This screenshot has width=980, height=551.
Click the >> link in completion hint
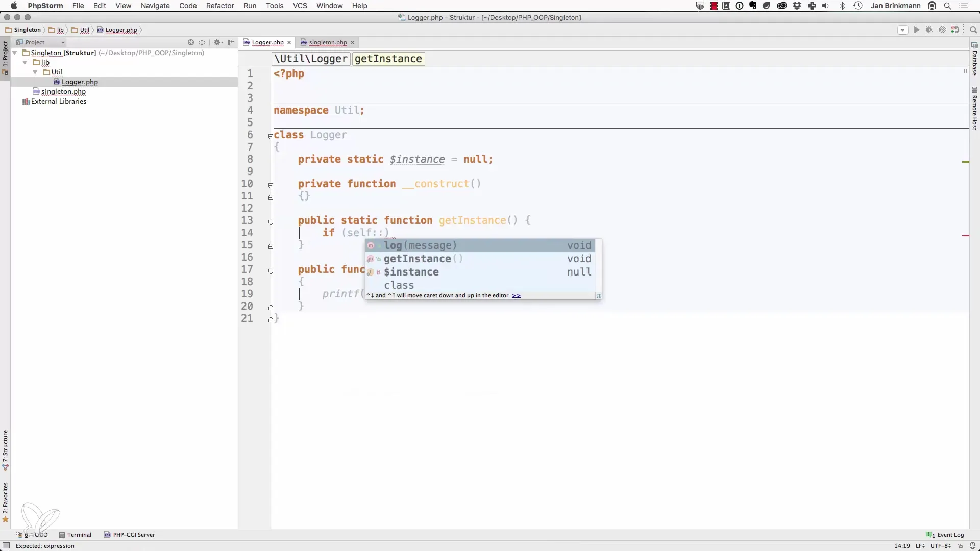tap(516, 295)
